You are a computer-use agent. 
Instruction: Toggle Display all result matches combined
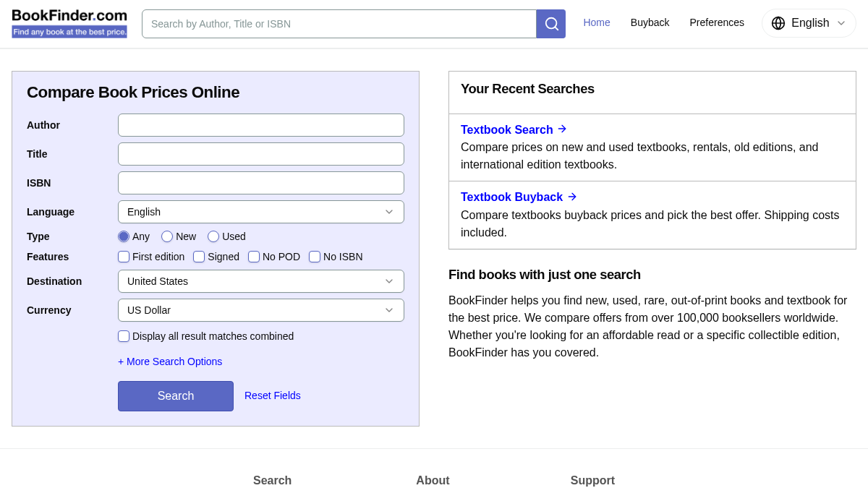coord(124,336)
